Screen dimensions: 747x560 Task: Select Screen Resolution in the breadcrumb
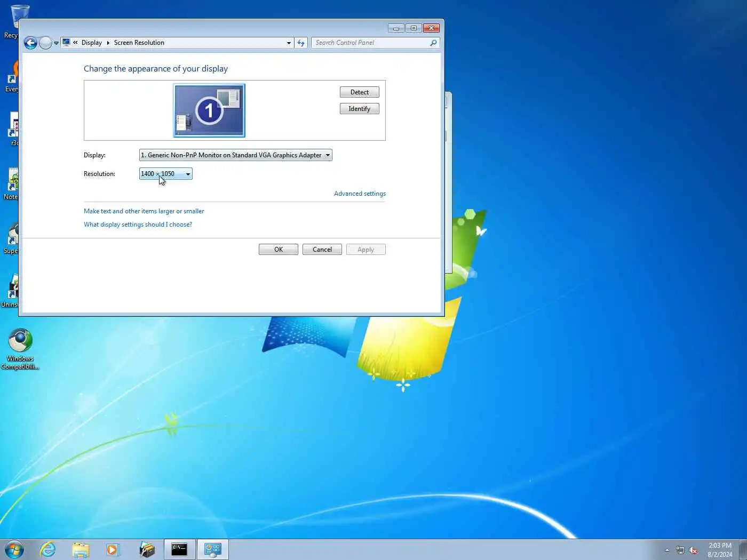pyautogui.click(x=139, y=43)
